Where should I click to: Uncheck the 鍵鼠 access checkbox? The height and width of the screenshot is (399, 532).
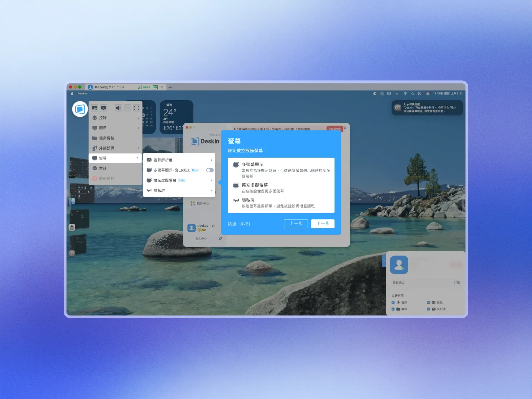pos(428,302)
